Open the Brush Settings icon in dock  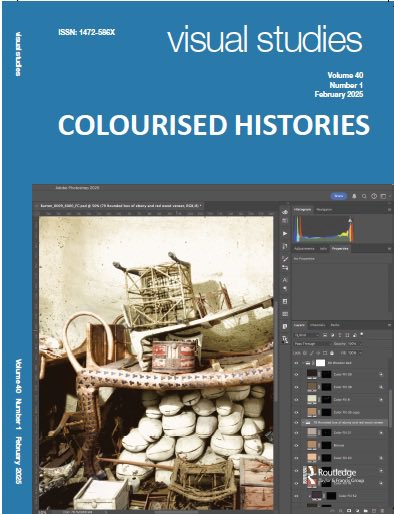pyautogui.click(x=285, y=259)
